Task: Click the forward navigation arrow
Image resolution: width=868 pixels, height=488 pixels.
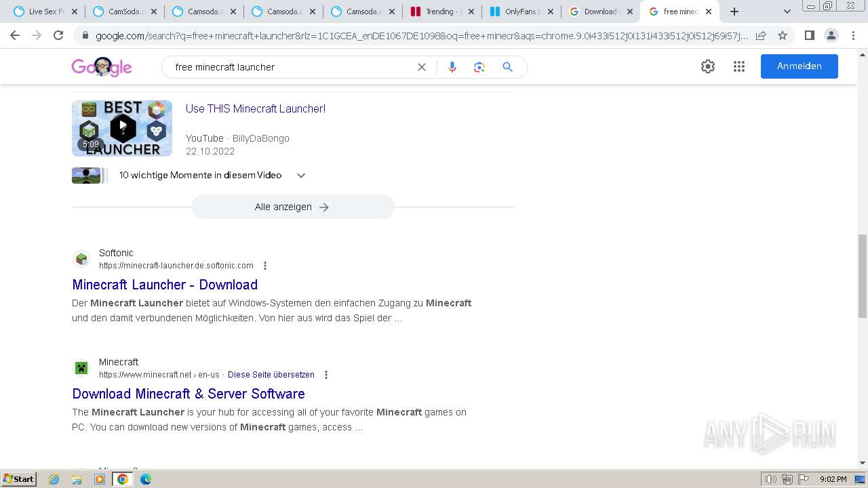Action: (37, 35)
